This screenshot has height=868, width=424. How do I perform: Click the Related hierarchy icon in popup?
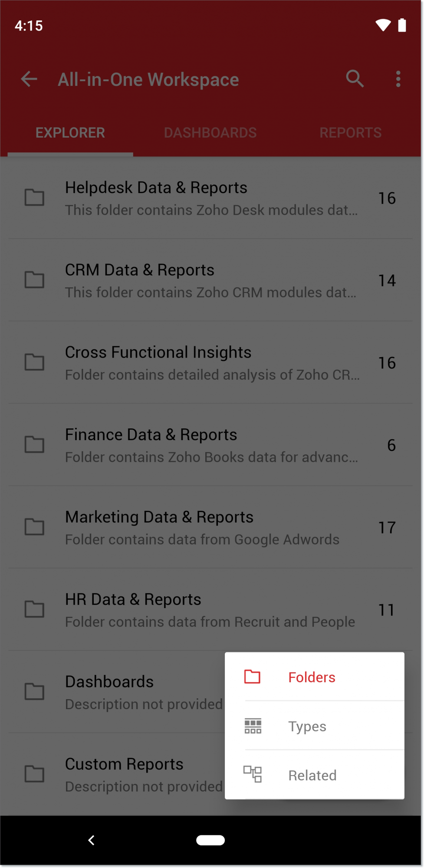pos(253,775)
